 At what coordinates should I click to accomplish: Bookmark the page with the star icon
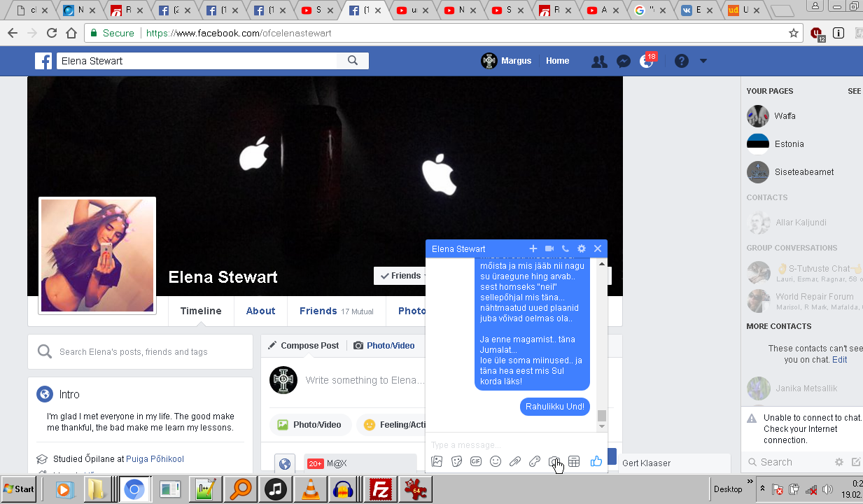click(x=794, y=33)
